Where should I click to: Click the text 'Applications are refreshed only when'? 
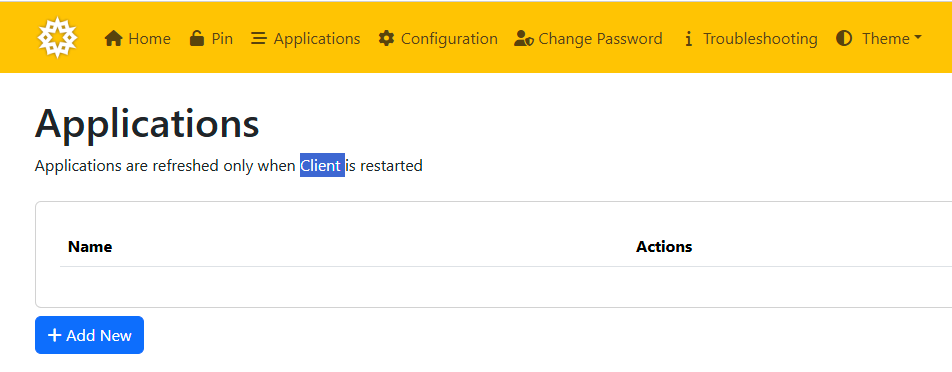165,166
